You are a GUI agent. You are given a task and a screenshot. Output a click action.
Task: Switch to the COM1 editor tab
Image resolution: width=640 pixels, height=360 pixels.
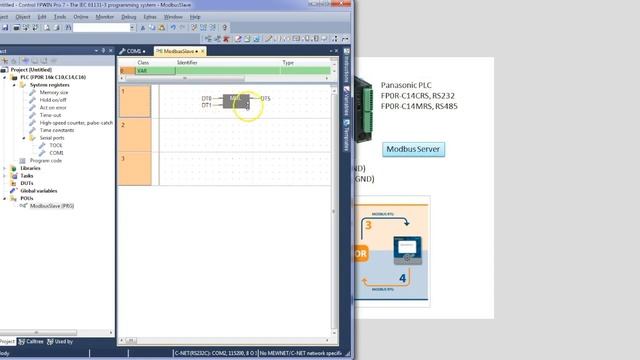click(133, 51)
